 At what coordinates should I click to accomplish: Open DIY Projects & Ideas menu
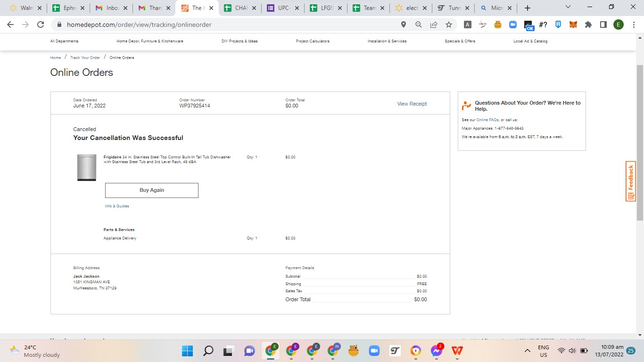pos(239,41)
